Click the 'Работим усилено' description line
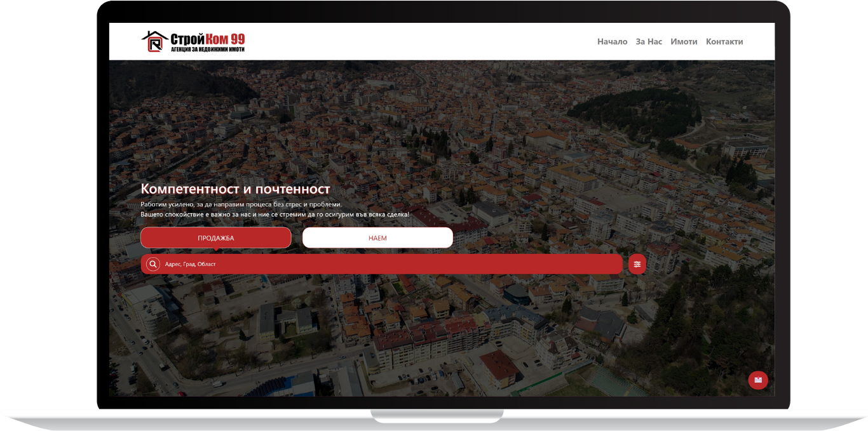This screenshot has width=868, height=431. pyautogui.click(x=241, y=204)
